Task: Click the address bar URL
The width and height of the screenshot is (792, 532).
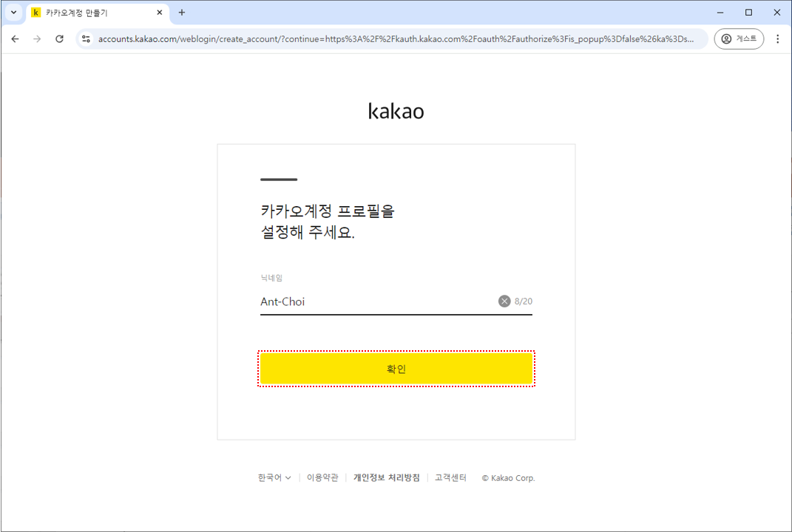Action: click(396, 39)
